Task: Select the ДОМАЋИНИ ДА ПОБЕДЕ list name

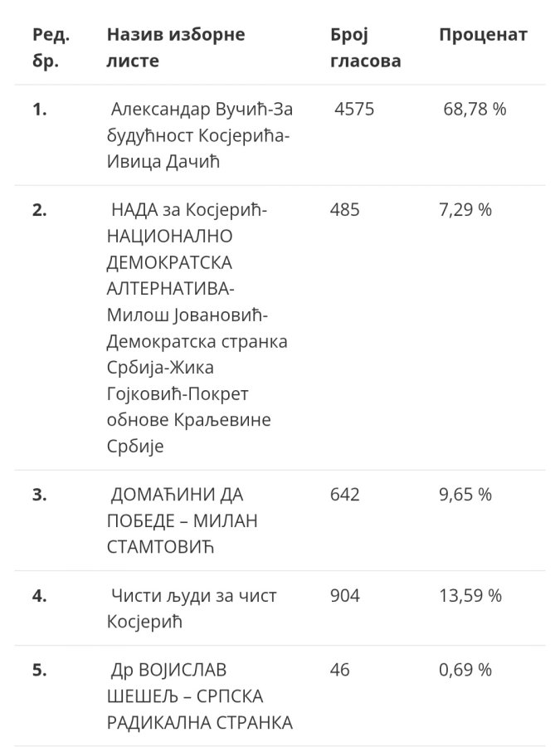Action: tap(182, 520)
